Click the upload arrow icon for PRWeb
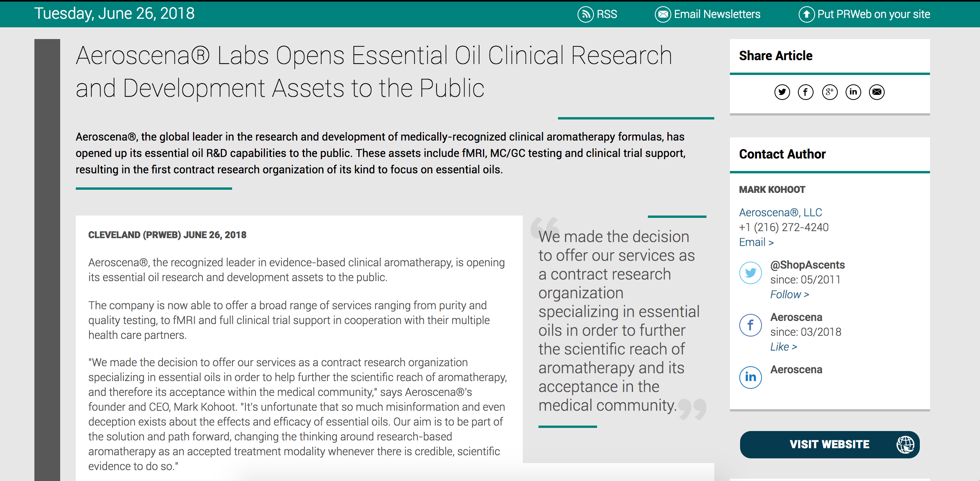The image size is (980, 481). (x=806, y=14)
